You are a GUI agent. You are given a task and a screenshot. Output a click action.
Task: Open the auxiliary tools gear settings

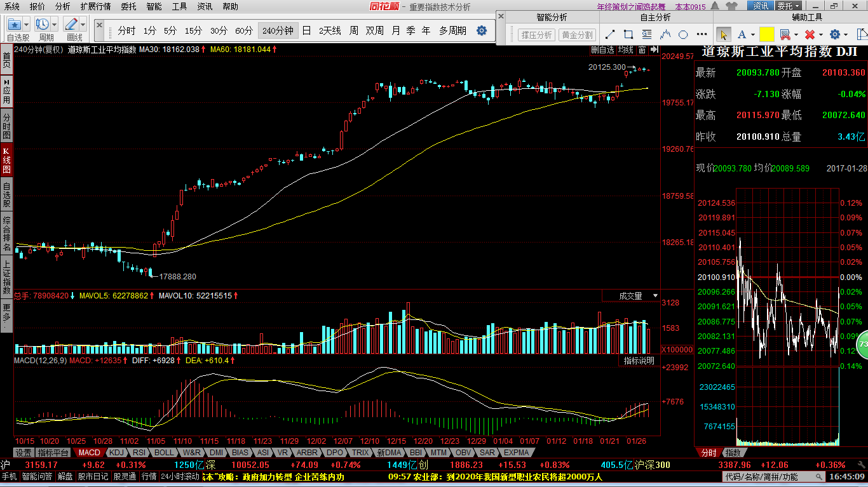click(x=835, y=34)
